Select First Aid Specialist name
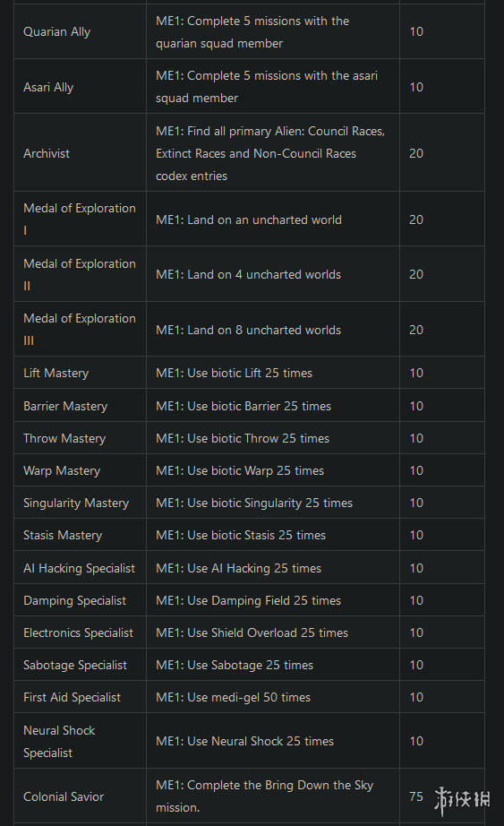 (x=72, y=698)
